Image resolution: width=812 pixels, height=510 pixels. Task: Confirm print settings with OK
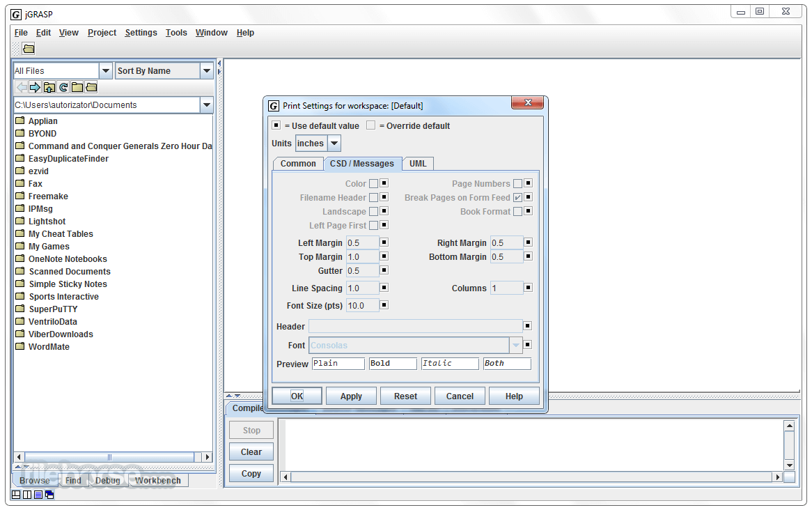pyautogui.click(x=297, y=396)
